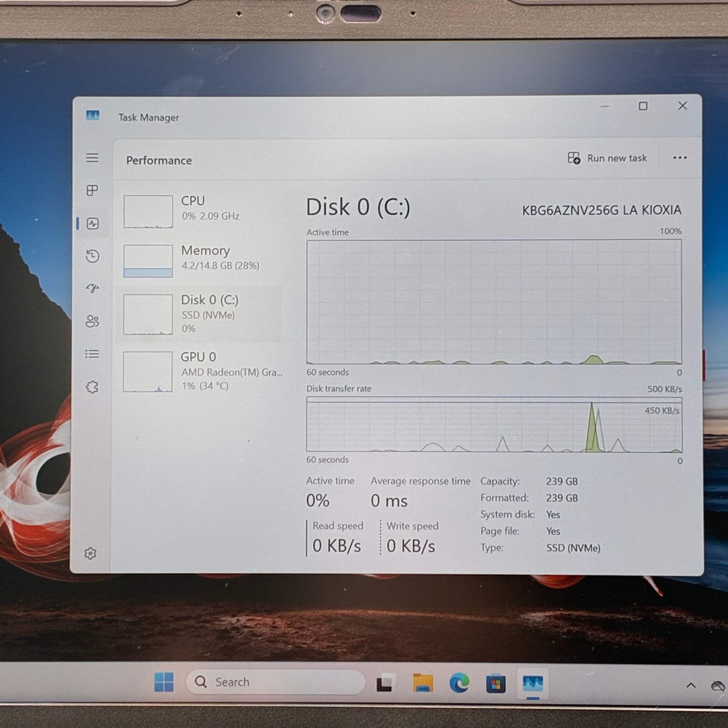This screenshot has width=728, height=728.
Task: Select the CPU performance item
Action: (x=199, y=211)
